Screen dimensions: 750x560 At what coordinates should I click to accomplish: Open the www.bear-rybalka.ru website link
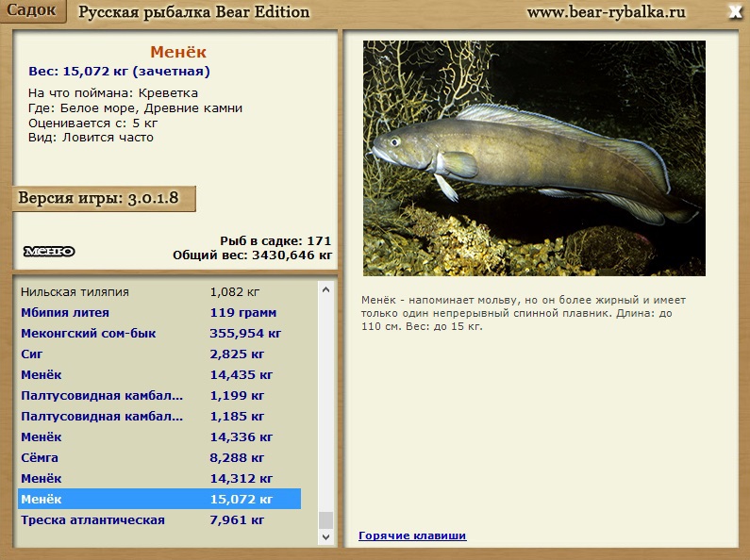pos(606,12)
